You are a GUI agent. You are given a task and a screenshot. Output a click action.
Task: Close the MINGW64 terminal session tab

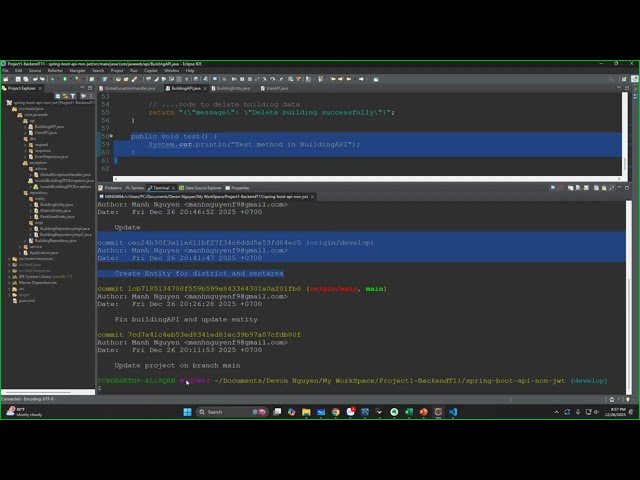point(313,197)
